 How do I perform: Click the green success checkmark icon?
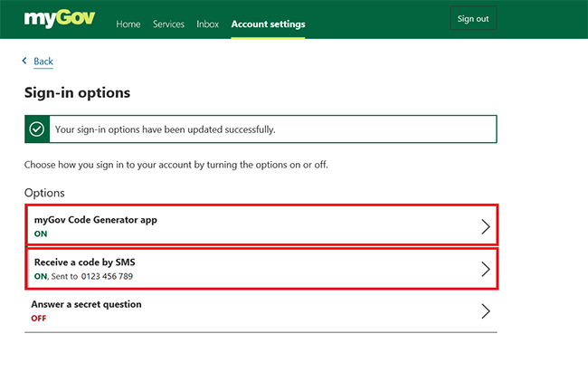tap(37, 129)
